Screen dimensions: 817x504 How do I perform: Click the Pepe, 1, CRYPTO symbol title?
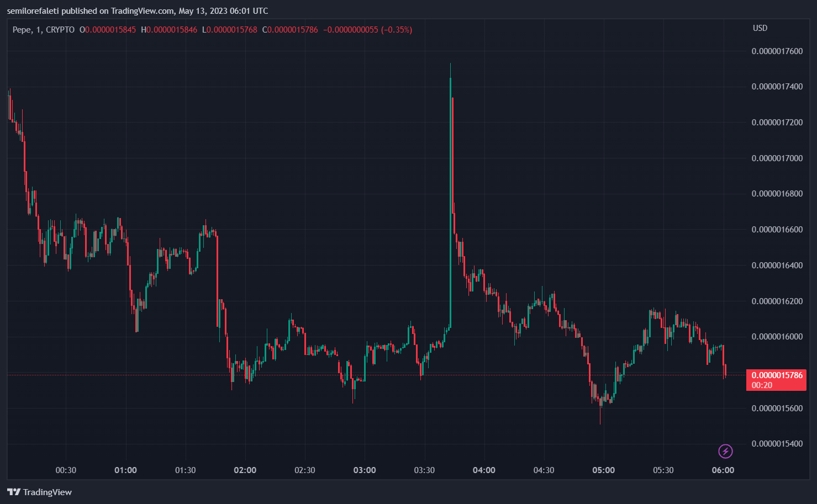point(44,30)
